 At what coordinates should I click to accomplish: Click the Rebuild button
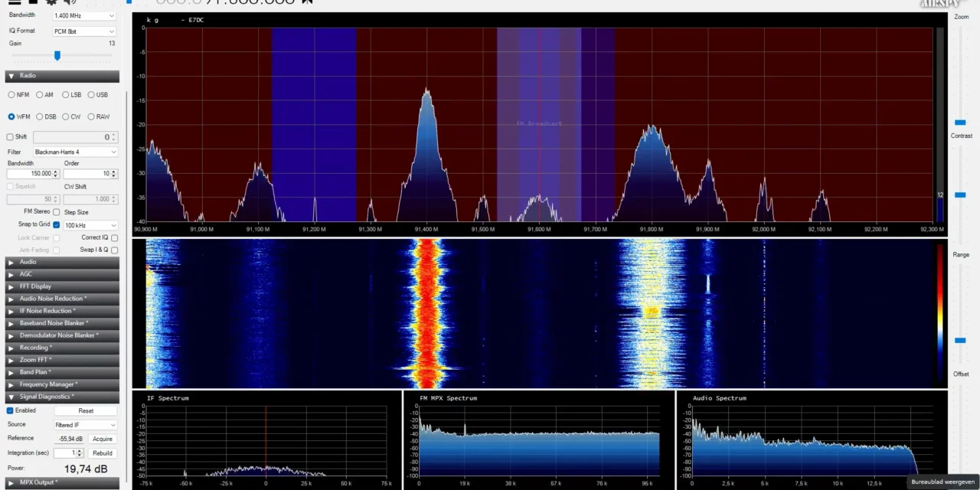tap(102, 453)
